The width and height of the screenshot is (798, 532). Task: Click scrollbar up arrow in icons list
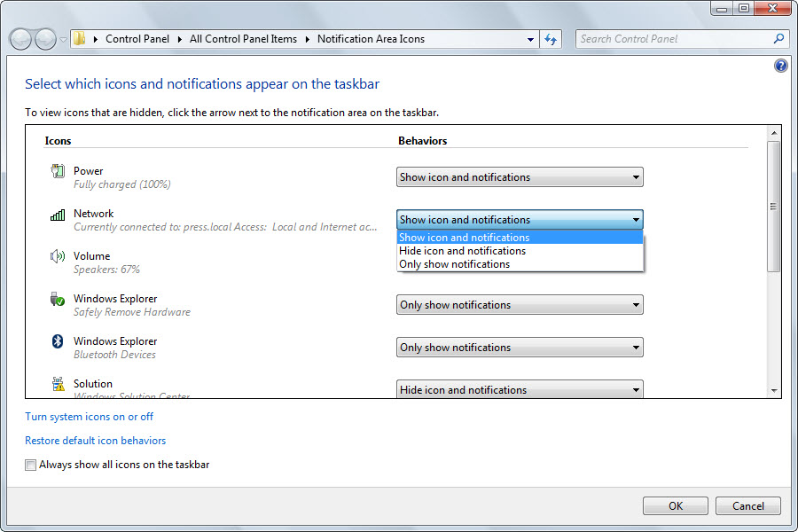(x=773, y=133)
